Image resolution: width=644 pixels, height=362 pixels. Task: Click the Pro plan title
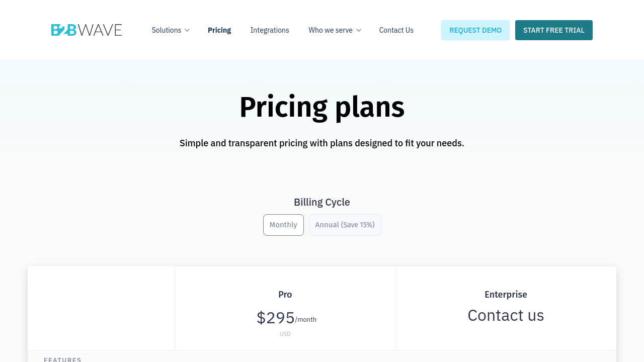click(x=285, y=295)
